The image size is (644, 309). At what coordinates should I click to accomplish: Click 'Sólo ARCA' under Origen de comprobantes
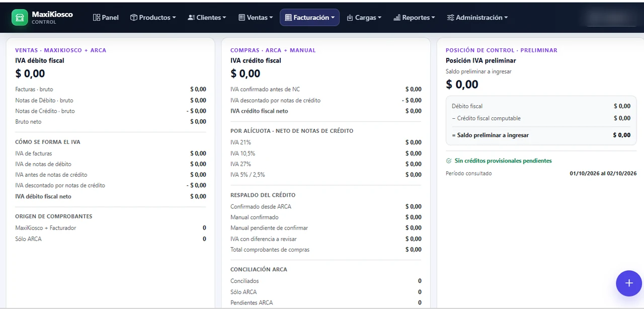28,239
